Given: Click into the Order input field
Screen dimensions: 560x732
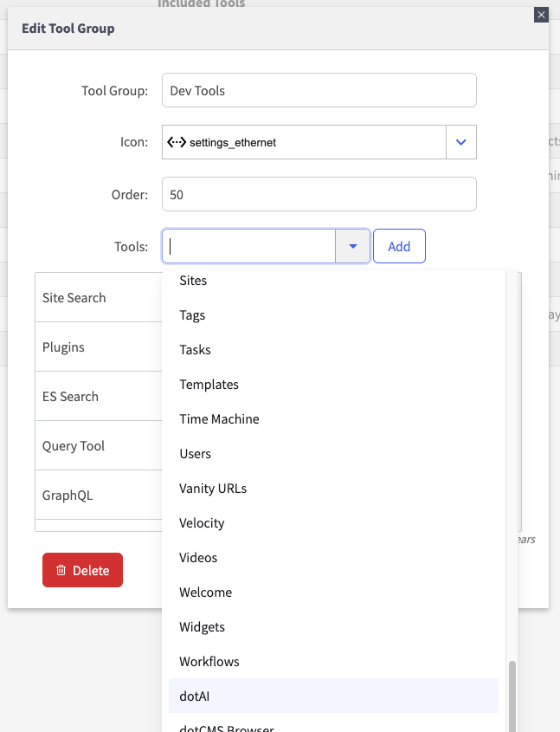Looking at the screenshot, I should tap(319, 194).
